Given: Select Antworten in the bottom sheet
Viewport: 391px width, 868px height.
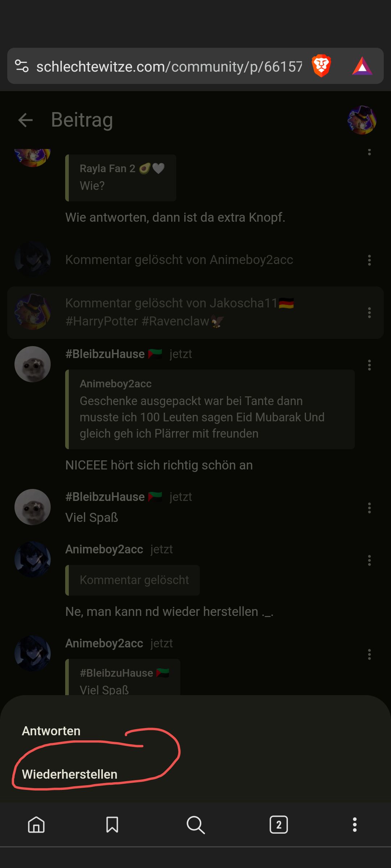Looking at the screenshot, I should 51,731.
